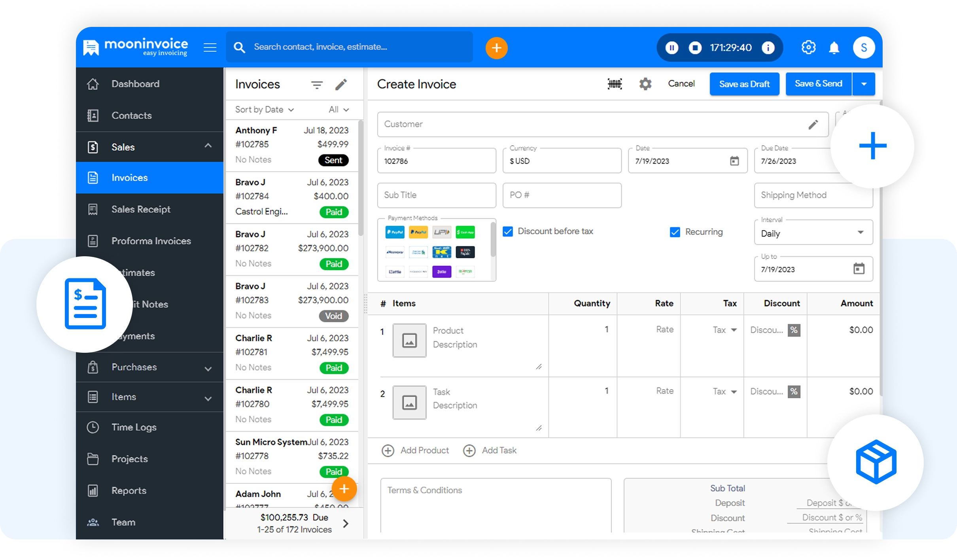Viewport: 957px width, 560px height.
Task: Toggle percent discount on first item
Action: pyautogui.click(x=794, y=330)
